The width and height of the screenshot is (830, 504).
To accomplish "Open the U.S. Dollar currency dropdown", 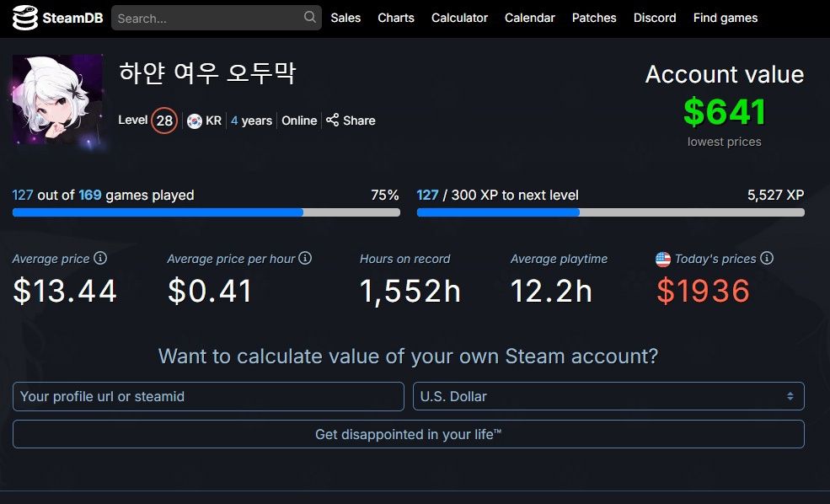I will point(608,396).
